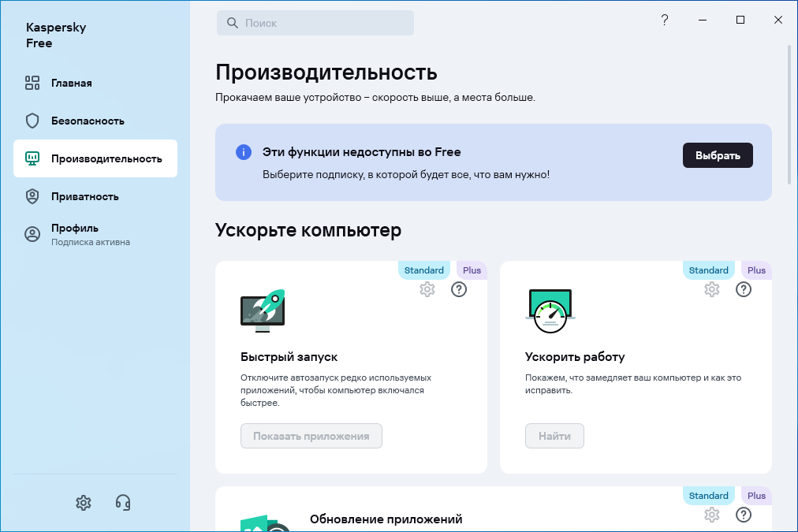798x532 pixels.
Task: Click in the Поиск search field
Action: coord(315,23)
